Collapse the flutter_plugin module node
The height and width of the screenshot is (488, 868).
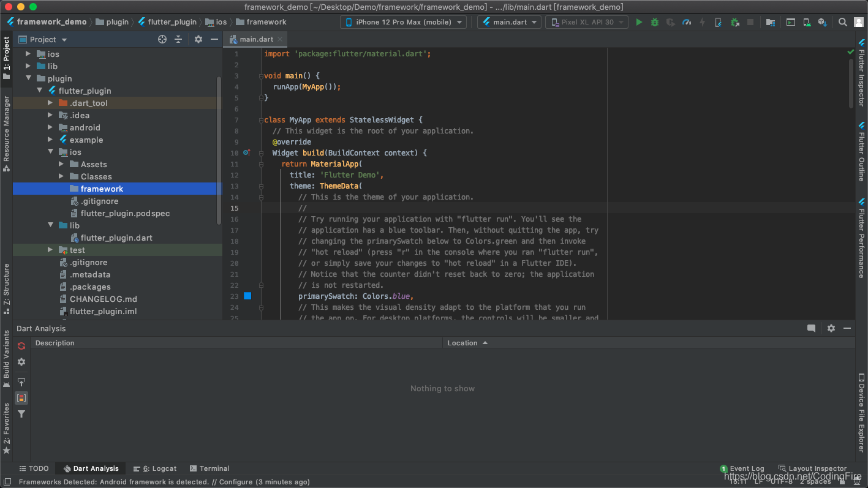(39, 91)
